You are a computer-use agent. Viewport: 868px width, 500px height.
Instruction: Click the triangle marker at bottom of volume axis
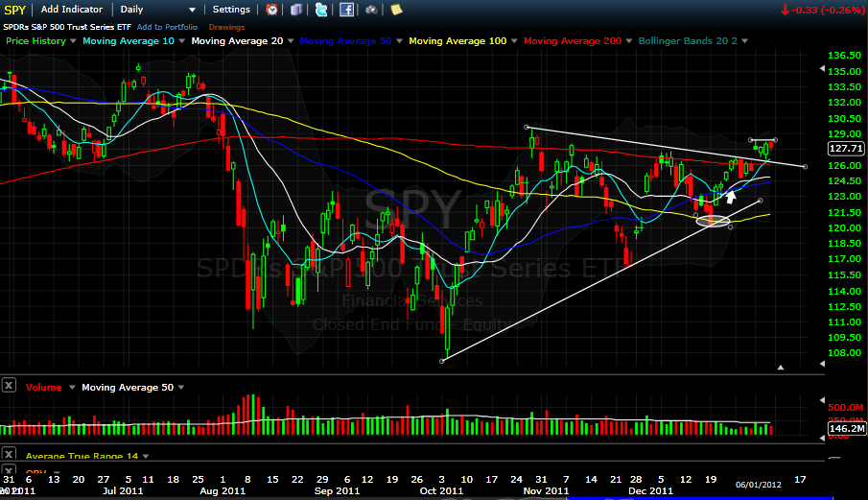(x=822, y=438)
